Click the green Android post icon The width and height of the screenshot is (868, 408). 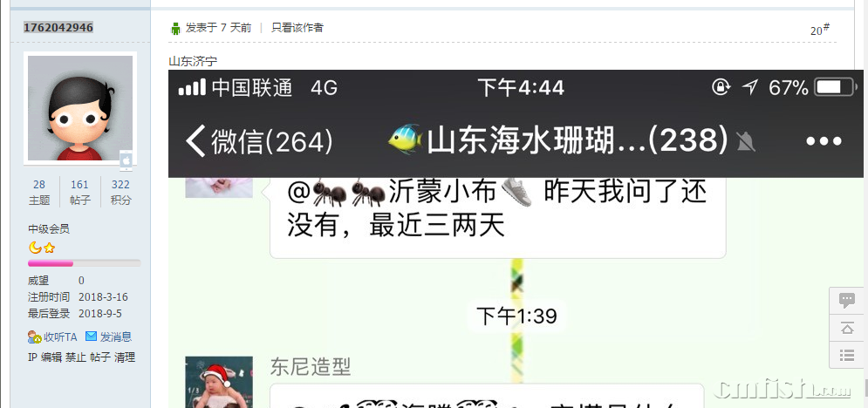175,28
